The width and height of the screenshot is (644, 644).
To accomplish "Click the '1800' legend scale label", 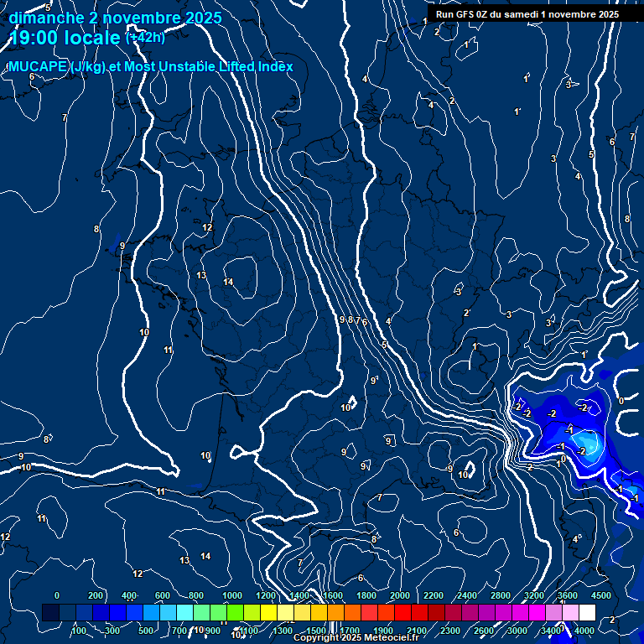I will coord(366,595).
